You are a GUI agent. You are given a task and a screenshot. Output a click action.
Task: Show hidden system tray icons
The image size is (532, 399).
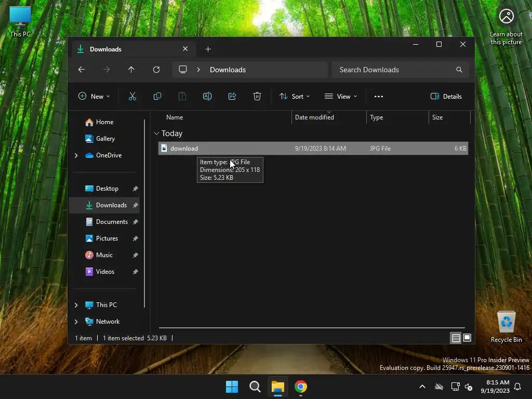[422, 387]
